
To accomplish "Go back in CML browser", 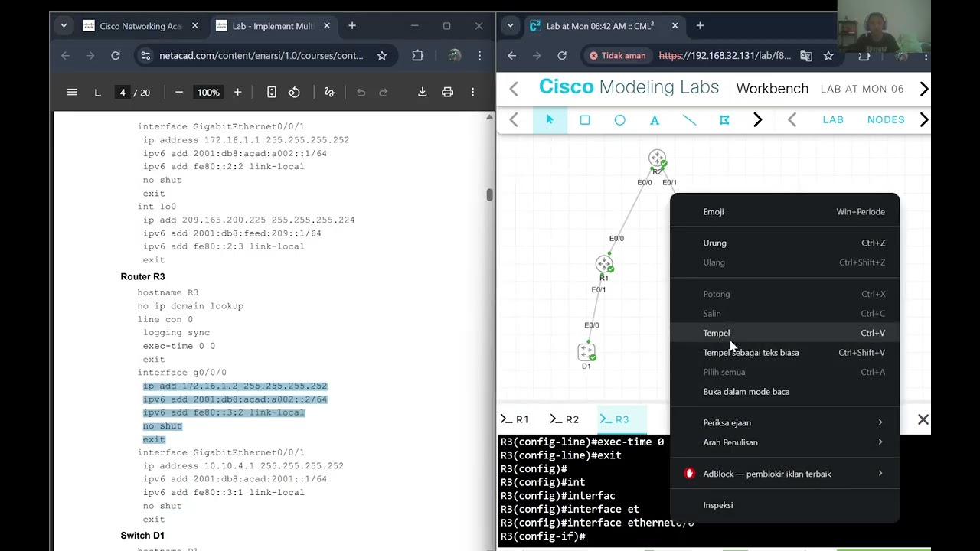I will pyautogui.click(x=512, y=55).
